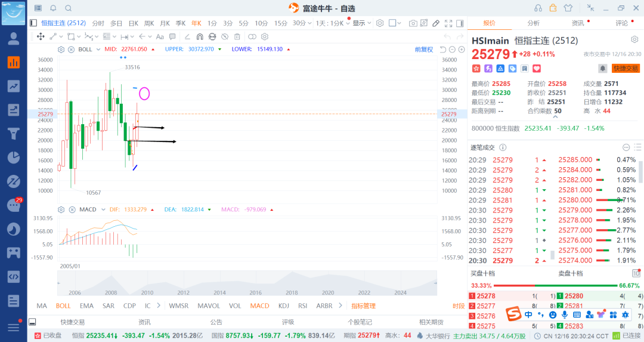
Task: Select the KDJ indicator
Action: [284, 306]
